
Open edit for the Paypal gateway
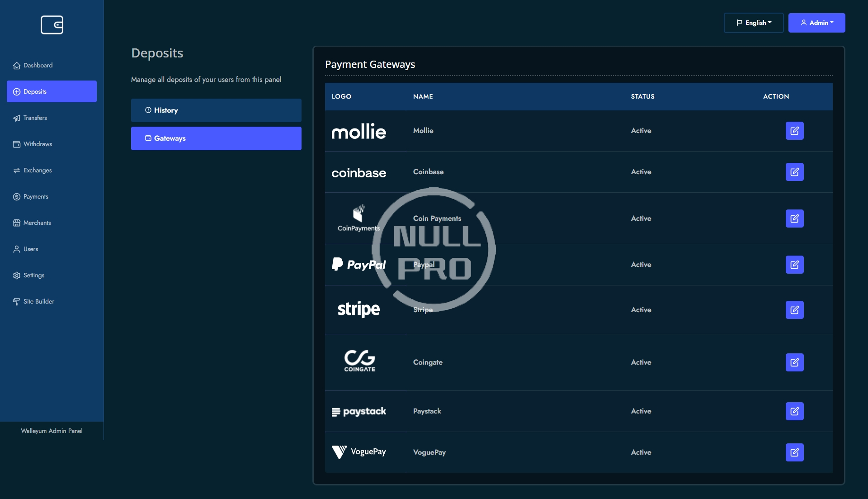pos(794,265)
